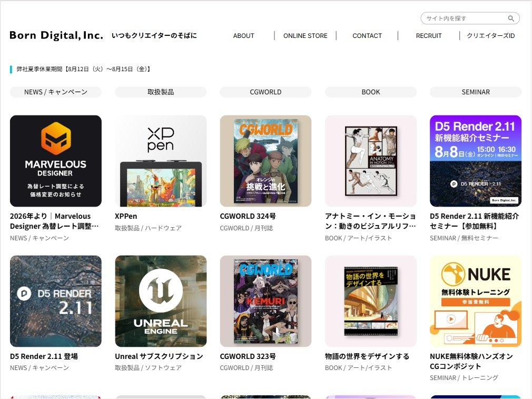
Task: Open the クリエイターズID menu item
Action: tap(490, 36)
